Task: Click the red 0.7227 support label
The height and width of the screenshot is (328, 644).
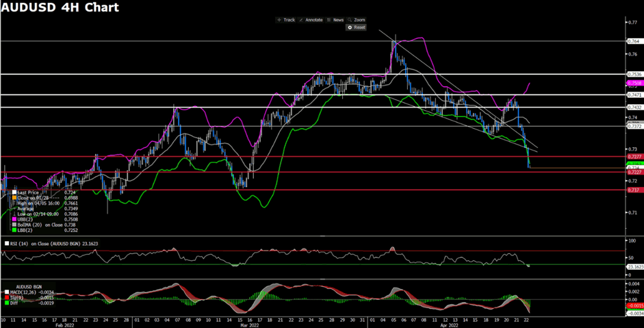Action: click(x=634, y=173)
